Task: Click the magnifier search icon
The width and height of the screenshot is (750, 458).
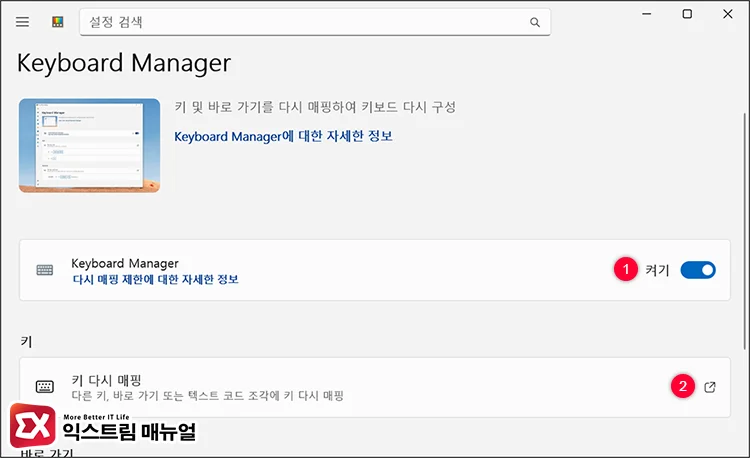Action: click(535, 22)
